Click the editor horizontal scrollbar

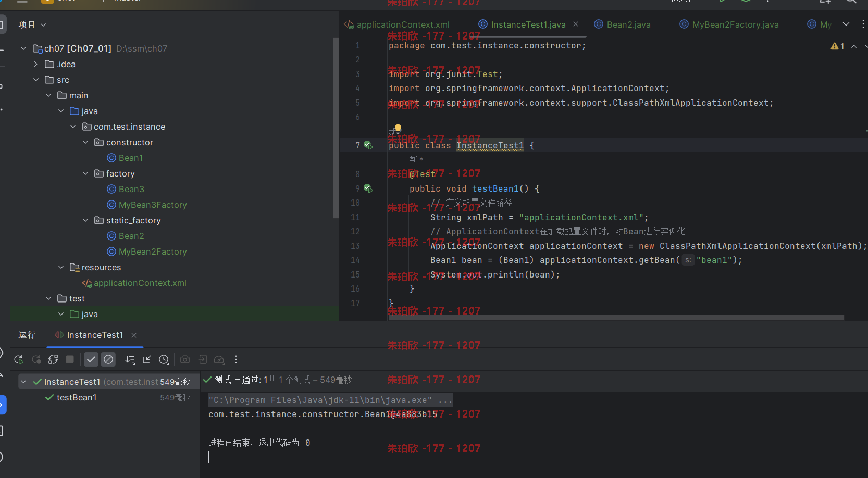616,317
